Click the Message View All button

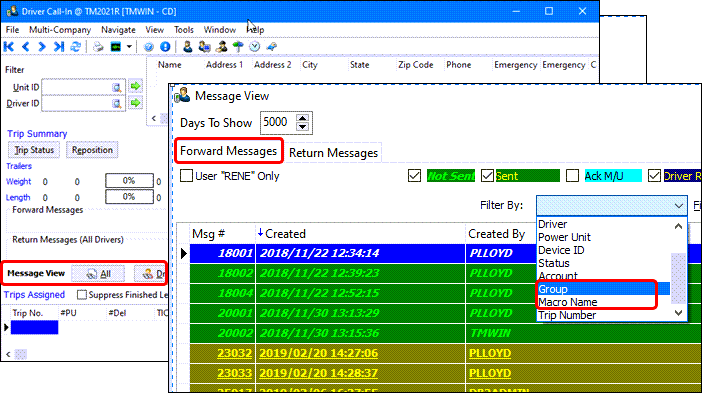point(98,273)
